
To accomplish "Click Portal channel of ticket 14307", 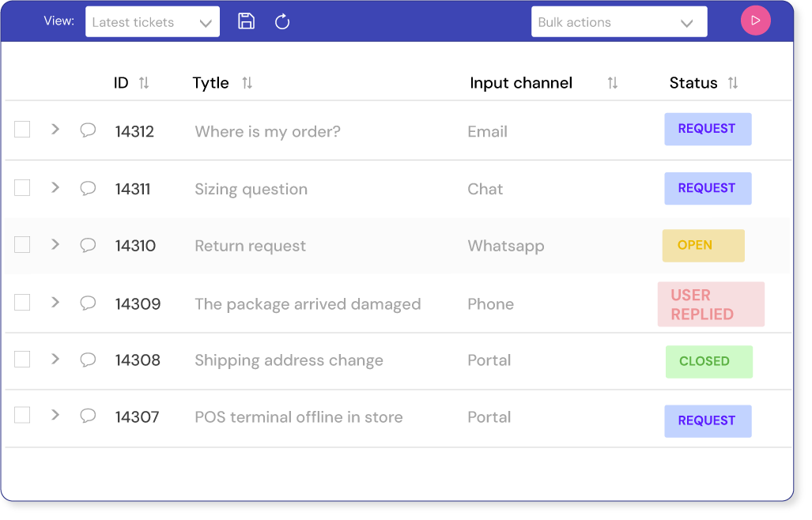I will tap(489, 417).
